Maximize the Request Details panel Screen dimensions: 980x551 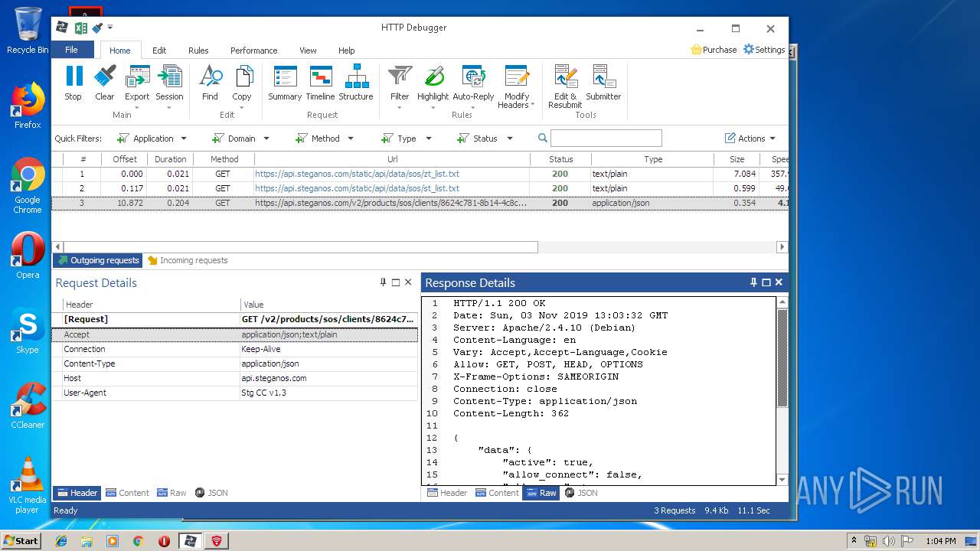[396, 282]
